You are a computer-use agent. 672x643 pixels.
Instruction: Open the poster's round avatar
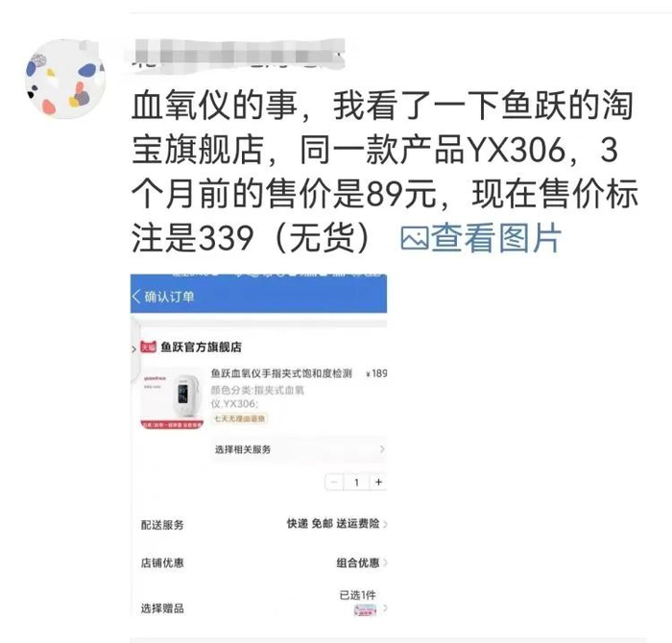(x=65, y=80)
